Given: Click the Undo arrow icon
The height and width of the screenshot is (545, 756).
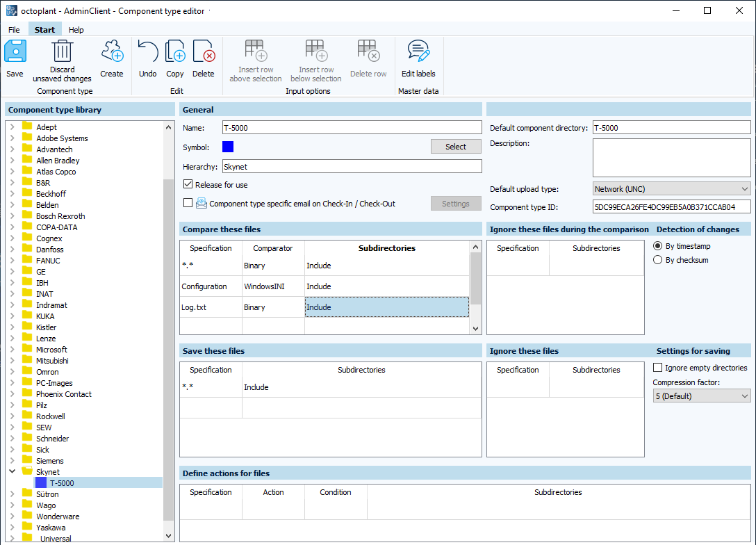Looking at the screenshot, I should (147, 53).
